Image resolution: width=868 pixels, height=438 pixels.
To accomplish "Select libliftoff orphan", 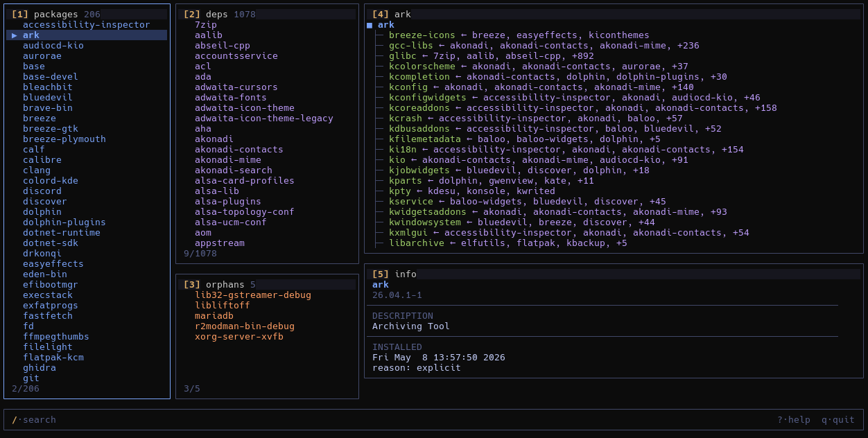I will (x=223, y=306).
